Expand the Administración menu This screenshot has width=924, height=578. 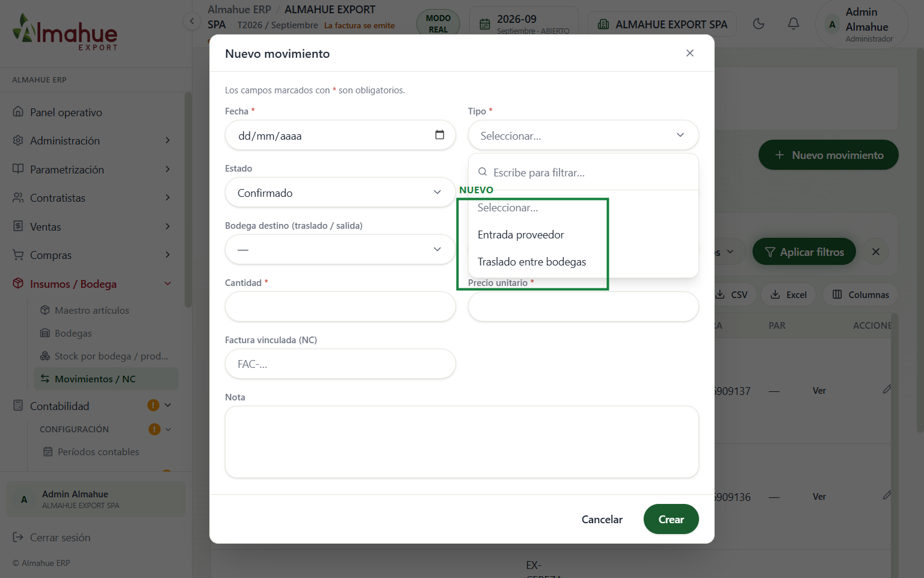click(92, 140)
